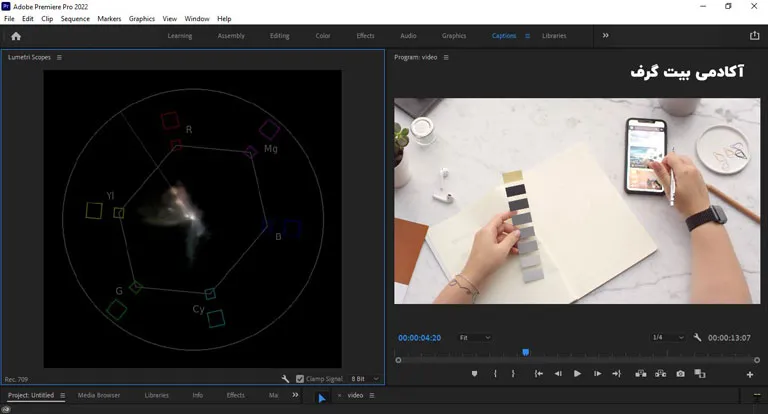
Task: Select the Selection arrow tool
Action: pos(322,397)
